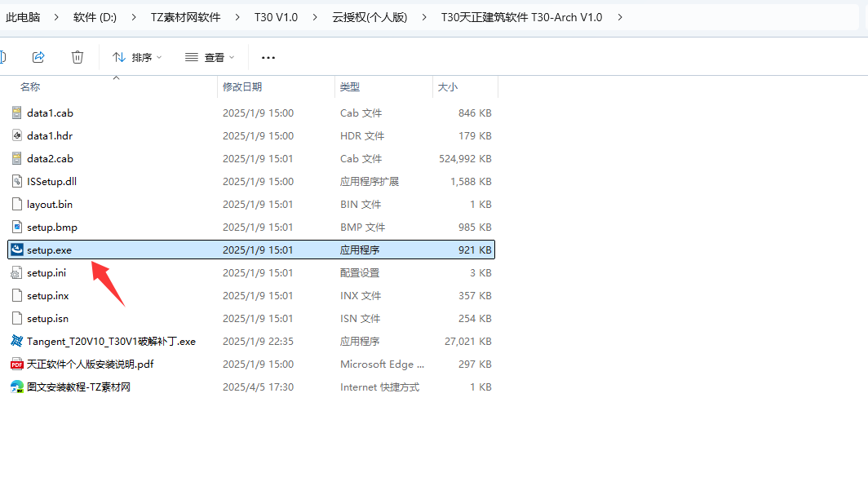This screenshot has width=868, height=486.
Task: Select the setup.inx file name
Action: pyautogui.click(x=47, y=295)
